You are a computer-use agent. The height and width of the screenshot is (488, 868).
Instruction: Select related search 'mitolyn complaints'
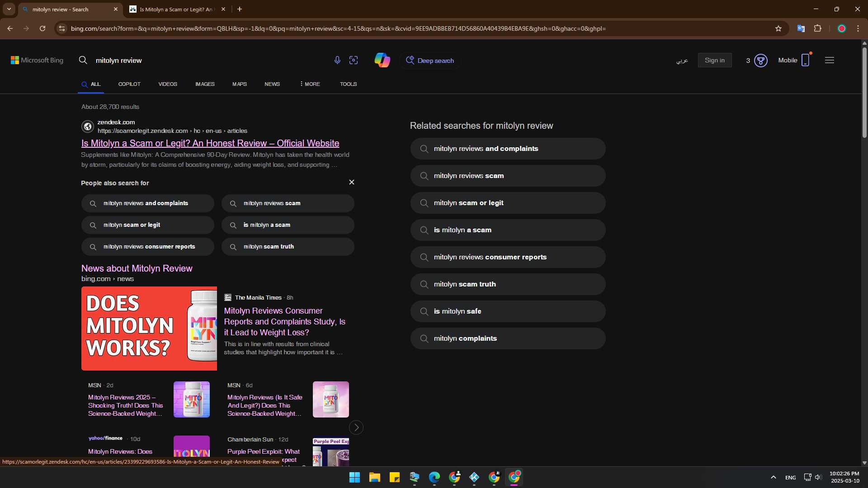pyautogui.click(x=508, y=338)
